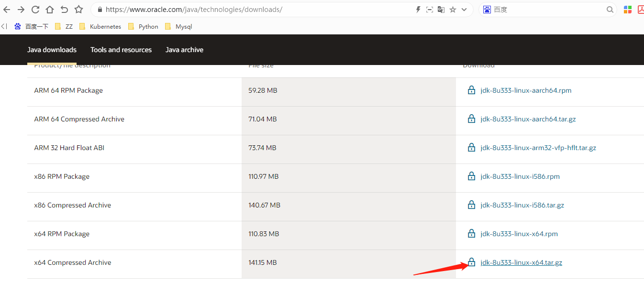Expand the address bar dropdown arrow
Viewport: 644px width, 294px height.
tap(464, 10)
